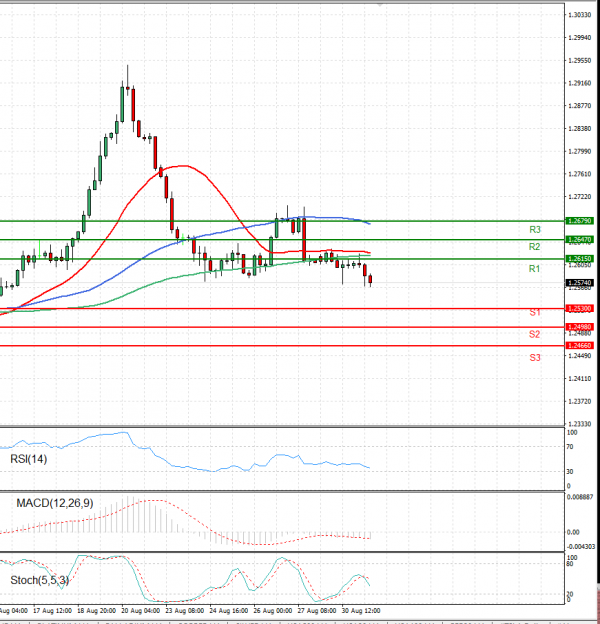This screenshot has height=624, width=600.
Task: Select the red 1.25300 price tag
Action: click(x=580, y=308)
